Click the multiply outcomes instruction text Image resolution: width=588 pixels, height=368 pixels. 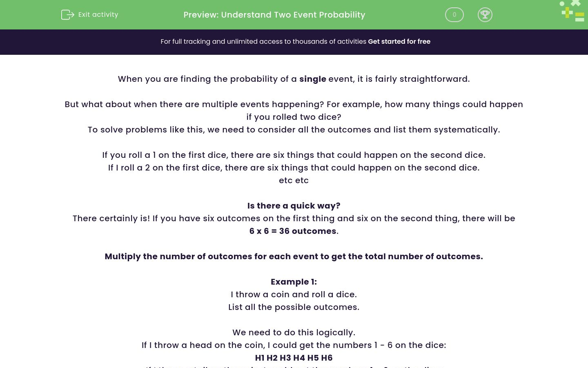click(294, 256)
